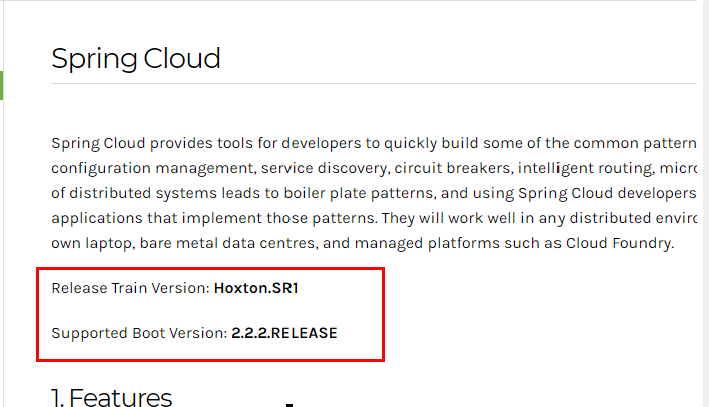
Task: Select the 1. Features section heading
Action: pyautogui.click(x=112, y=397)
